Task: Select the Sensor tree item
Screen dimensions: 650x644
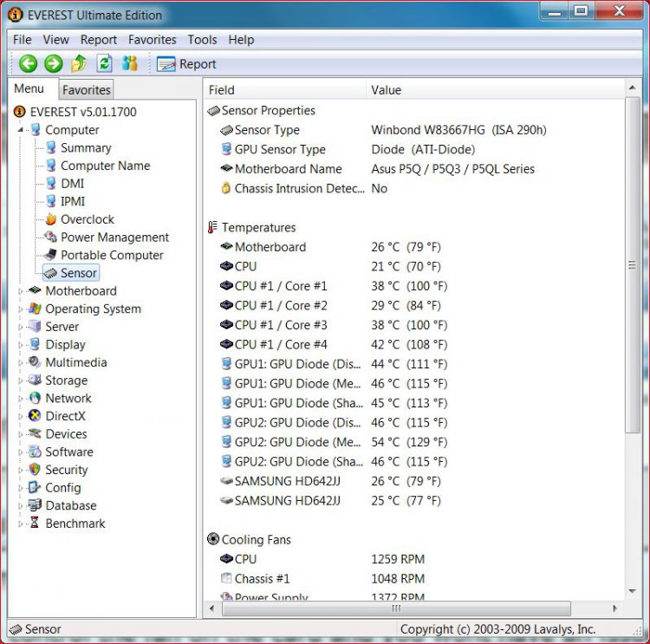Action: click(x=71, y=273)
